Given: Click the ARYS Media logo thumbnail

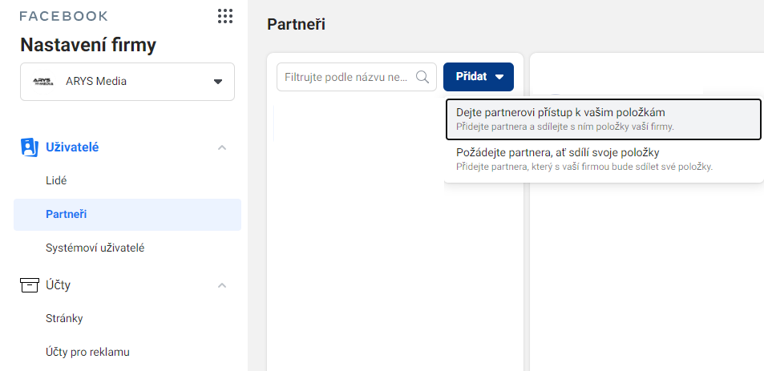Looking at the screenshot, I should point(43,81).
